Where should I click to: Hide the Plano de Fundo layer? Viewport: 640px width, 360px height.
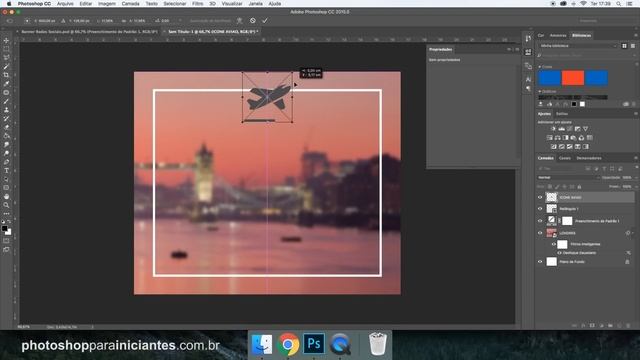540,262
